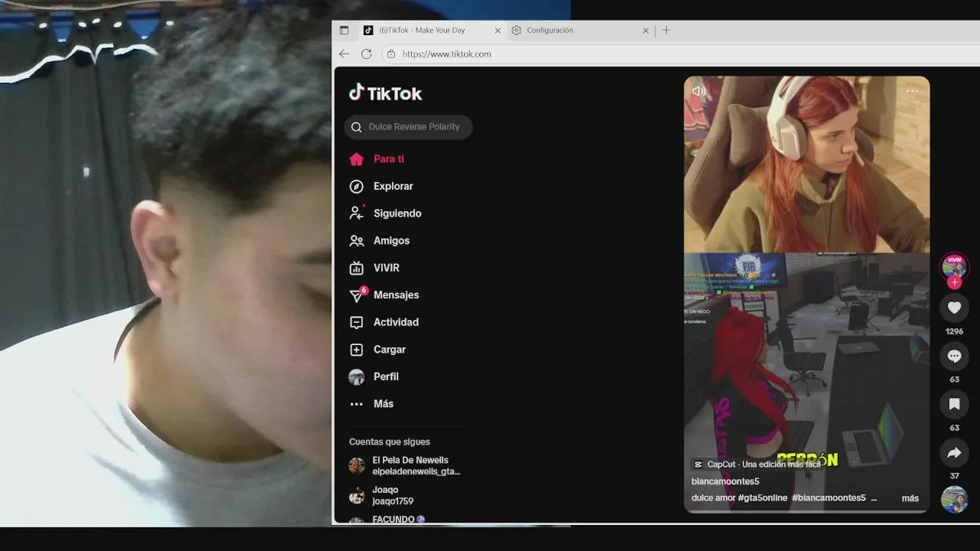Switch to the Configuración browser tab
The width and height of the screenshot is (980, 551).
(580, 31)
